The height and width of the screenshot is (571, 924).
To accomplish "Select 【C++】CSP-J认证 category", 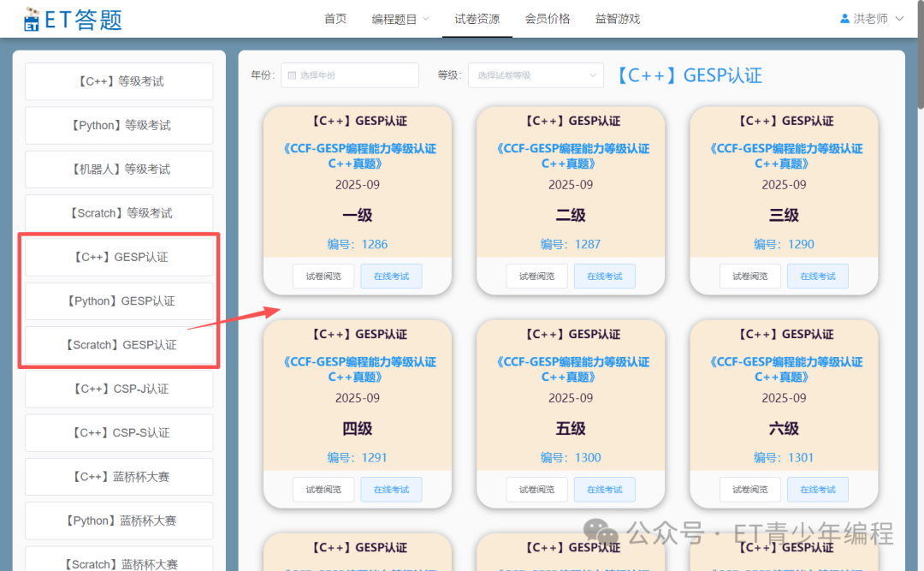I will coord(118,389).
